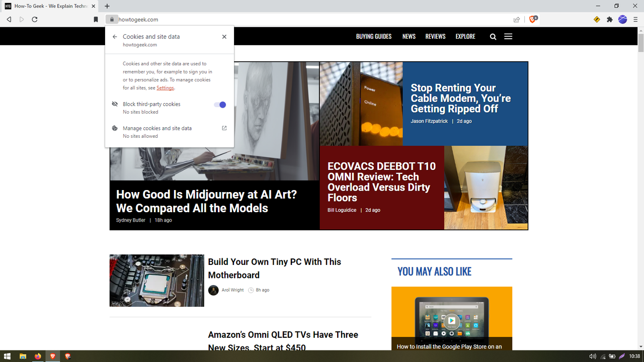Open the Stop Renting Your Cable Modem article
This screenshot has width=644, height=362.
460,98
